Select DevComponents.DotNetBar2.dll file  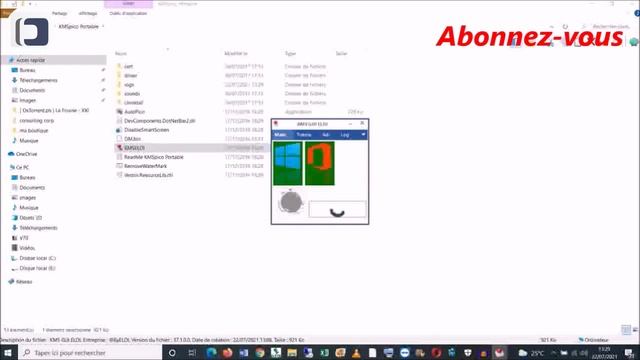(160, 121)
